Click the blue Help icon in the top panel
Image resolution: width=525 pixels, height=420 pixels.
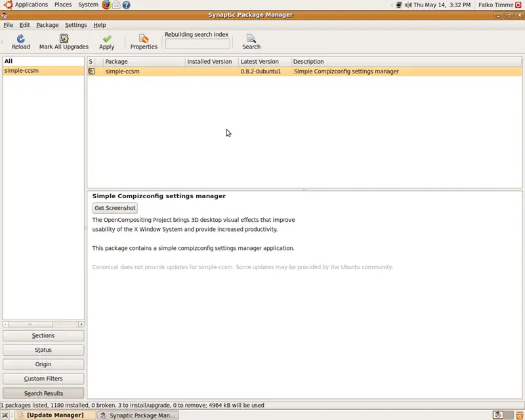(x=126, y=5)
